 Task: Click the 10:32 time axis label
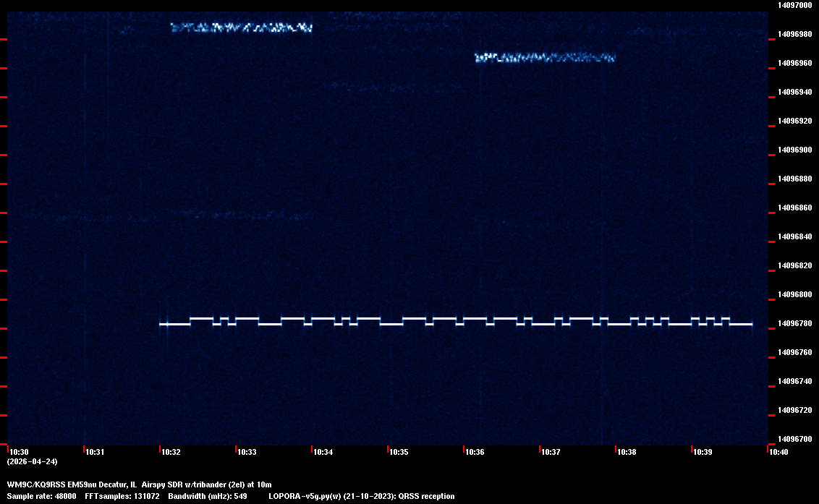(x=171, y=452)
